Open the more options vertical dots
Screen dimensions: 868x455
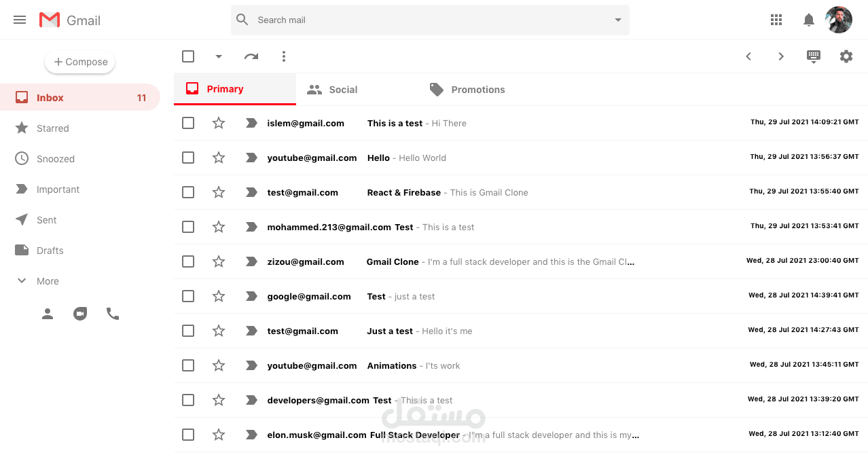[284, 56]
